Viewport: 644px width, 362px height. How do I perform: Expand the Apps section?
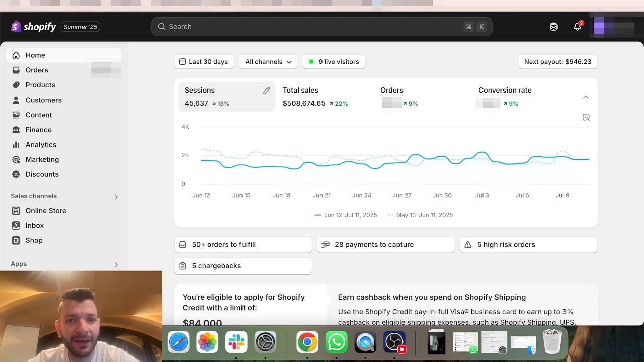click(116, 264)
